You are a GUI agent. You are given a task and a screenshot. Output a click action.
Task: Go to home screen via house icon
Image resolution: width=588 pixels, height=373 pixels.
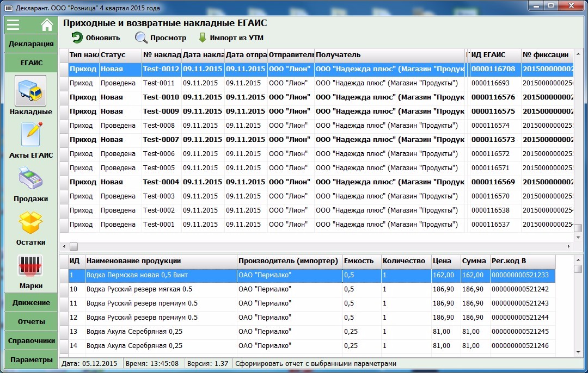click(47, 25)
